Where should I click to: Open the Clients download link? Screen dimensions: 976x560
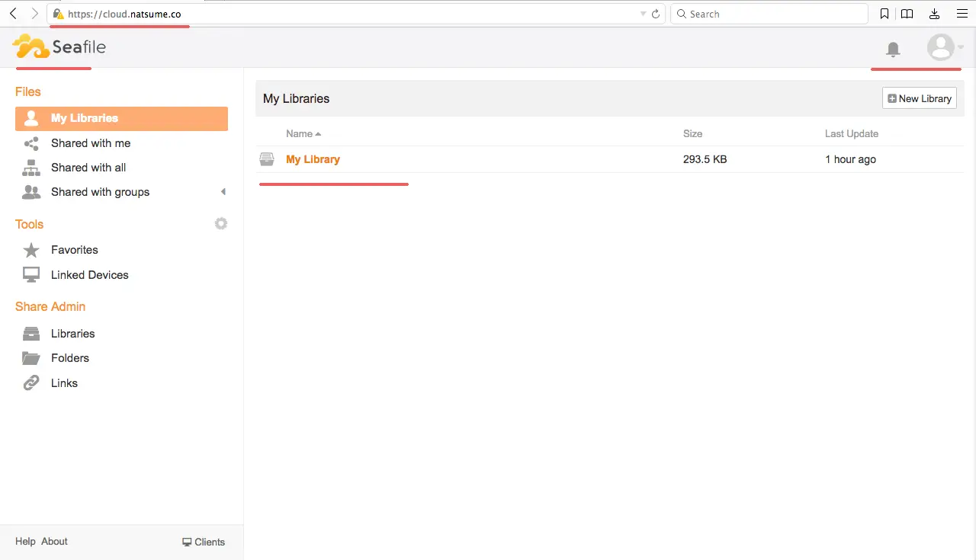pyautogui.click(x=204, y=542)
